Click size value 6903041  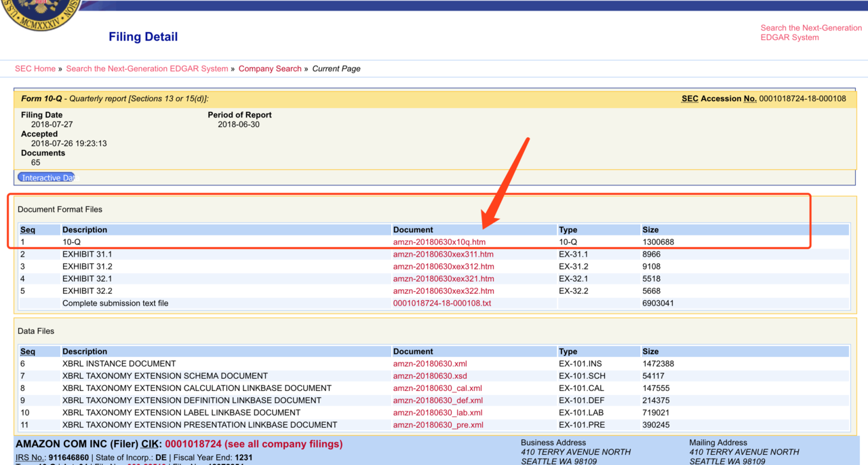[658, 303]
